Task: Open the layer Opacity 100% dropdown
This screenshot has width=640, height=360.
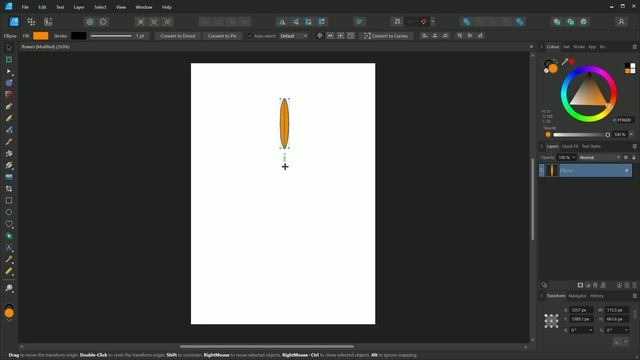Action: tap(567, 158)
